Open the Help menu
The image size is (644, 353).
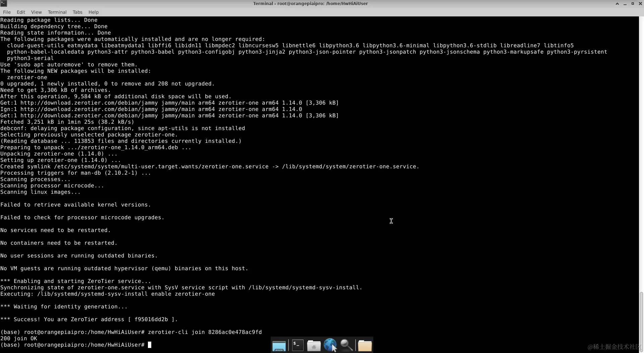pyautogui.click(x=94, y=12)
